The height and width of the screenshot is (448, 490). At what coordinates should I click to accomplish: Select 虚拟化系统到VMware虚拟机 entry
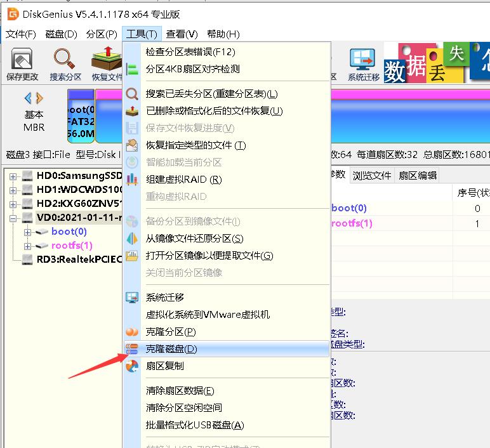click(x=227, y=315)
